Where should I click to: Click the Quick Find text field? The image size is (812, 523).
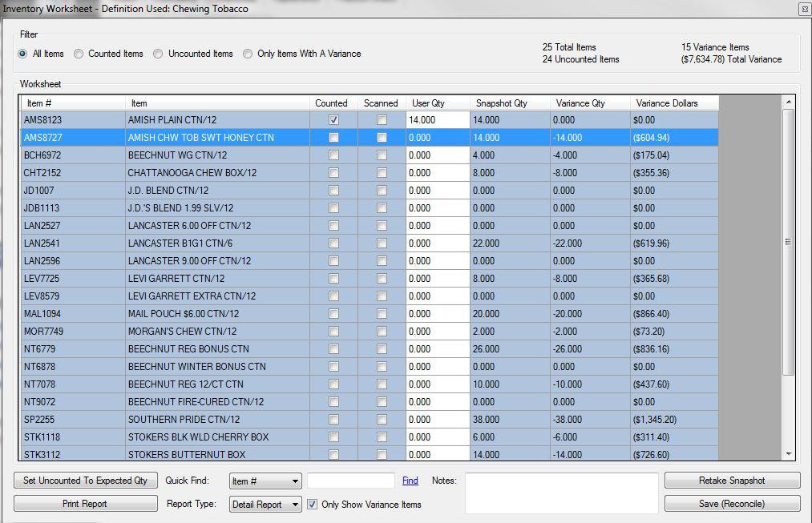pyautogui.click(x=351, y=481)
